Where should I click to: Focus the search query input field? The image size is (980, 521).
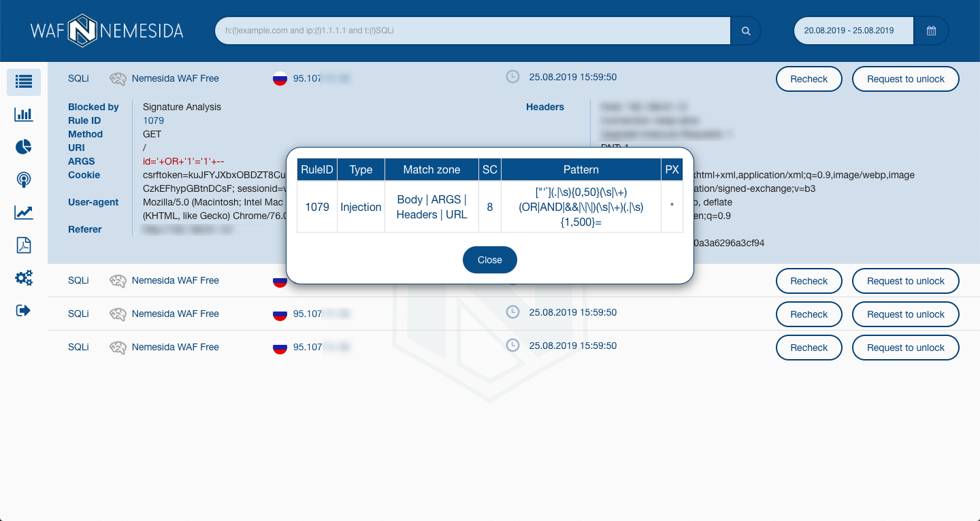[473, 31]
